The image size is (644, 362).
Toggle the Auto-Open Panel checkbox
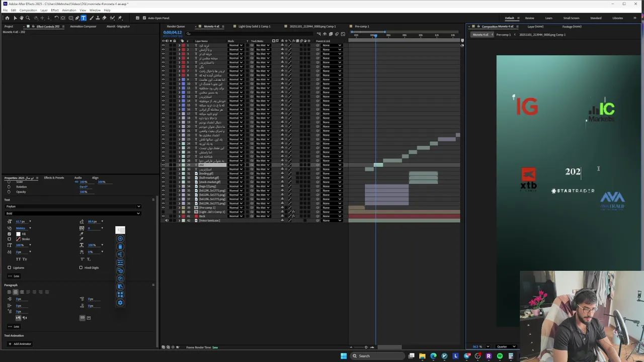144,18
